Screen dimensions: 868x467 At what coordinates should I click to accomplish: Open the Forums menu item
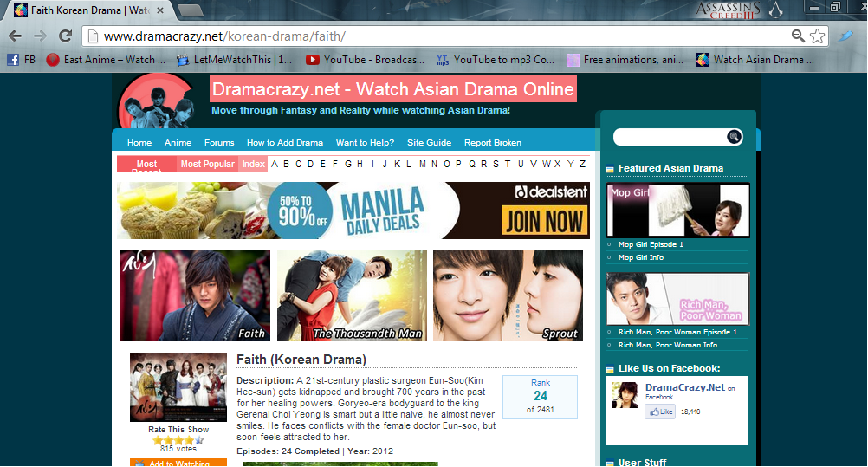219,142
